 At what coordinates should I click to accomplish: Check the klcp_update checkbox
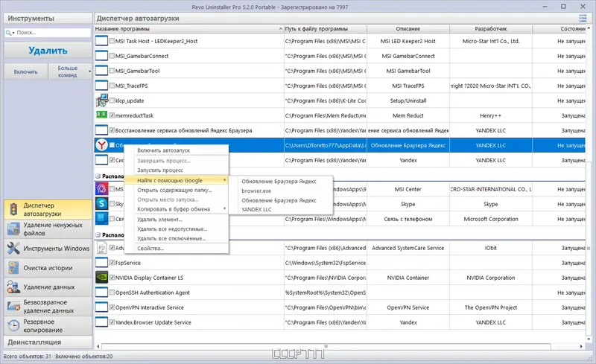112,100
